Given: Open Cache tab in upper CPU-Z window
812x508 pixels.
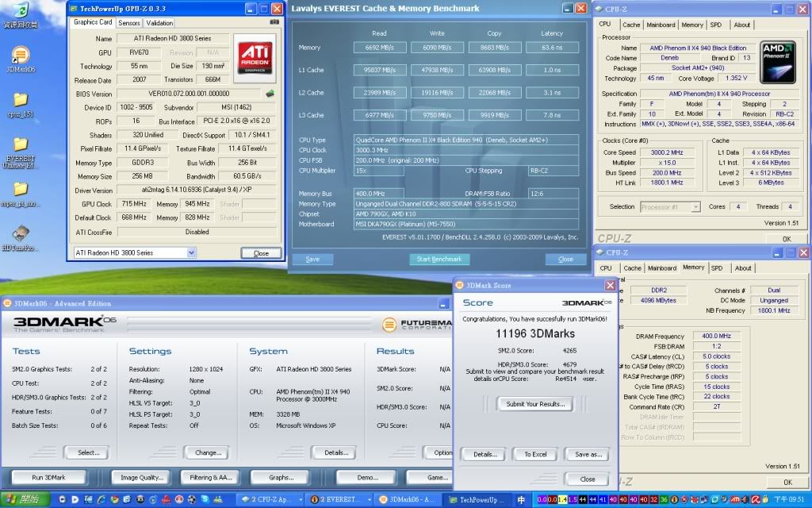Looking at the screenshot, I should point(631,25).
